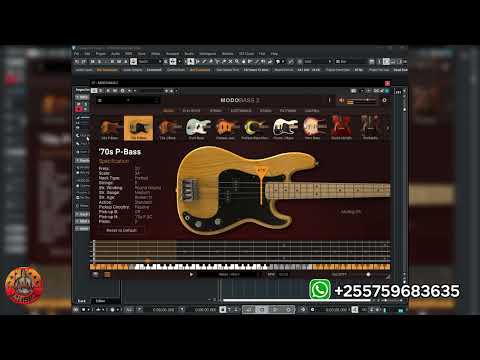This screenshot has width=480, height=360.
Task: Adjust the MODO BASS master volume slider
Action: [362, 100]
